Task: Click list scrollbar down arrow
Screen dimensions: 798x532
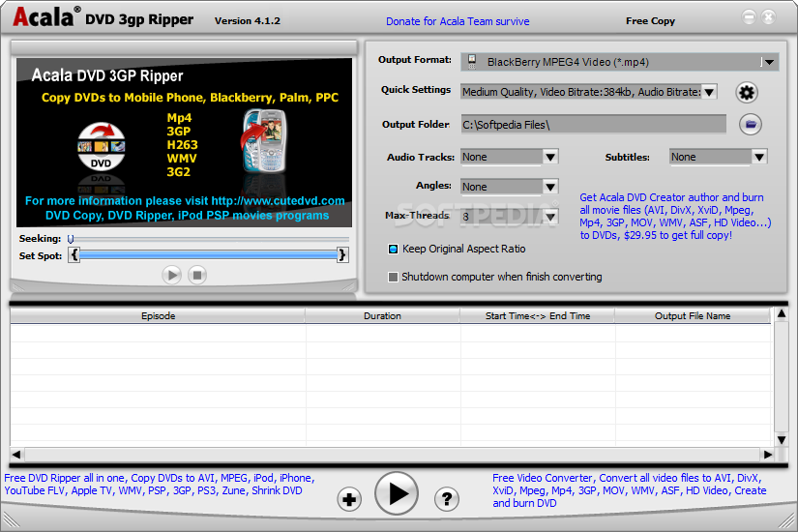Action: pyautogui.click(x=782, y=440)
